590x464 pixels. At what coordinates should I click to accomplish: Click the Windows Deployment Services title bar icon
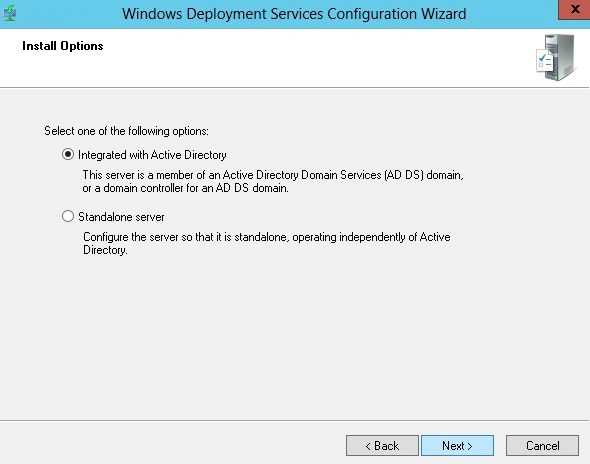[x=9, y=13]
